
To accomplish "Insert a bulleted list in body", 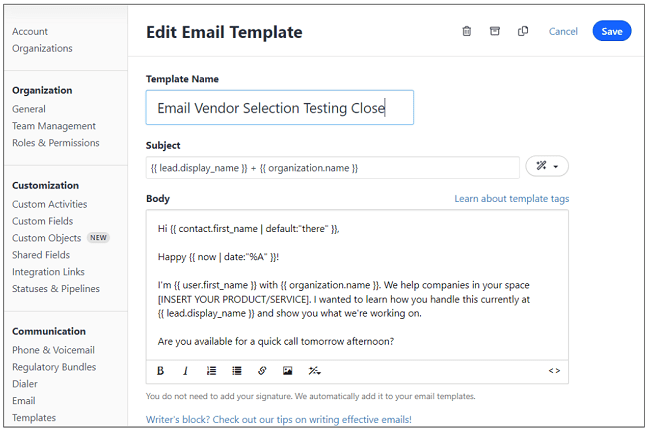I will click(237, 371).
